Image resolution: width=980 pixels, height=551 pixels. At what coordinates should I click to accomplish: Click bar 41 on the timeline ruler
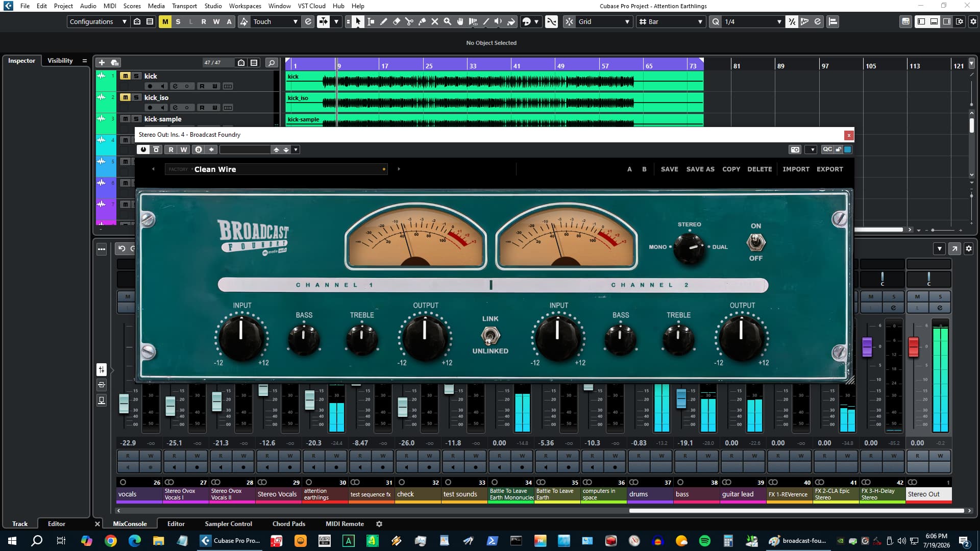517,66
